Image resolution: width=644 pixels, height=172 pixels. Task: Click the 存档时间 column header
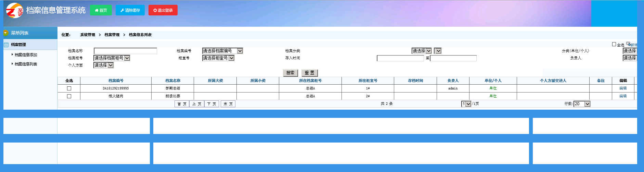(x=415, y=81)
